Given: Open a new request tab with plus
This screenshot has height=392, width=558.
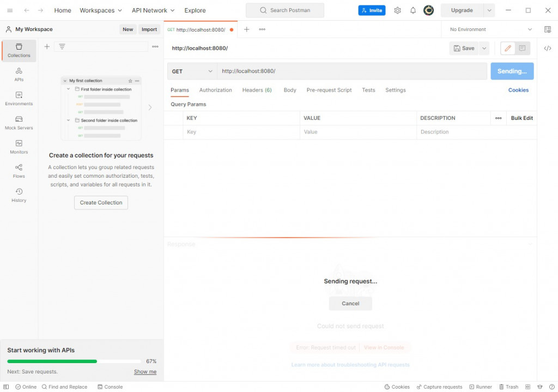Looking at the screenshot, I should [x=246, y=29].
